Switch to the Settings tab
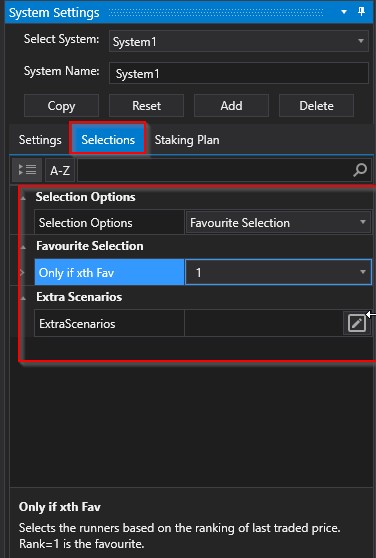376x558 pixels. coord(40,140)
